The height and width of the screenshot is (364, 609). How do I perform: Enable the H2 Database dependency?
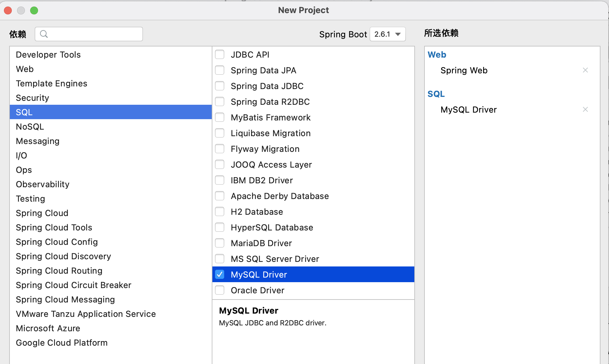pyautogui.click(x=220, y=211)
